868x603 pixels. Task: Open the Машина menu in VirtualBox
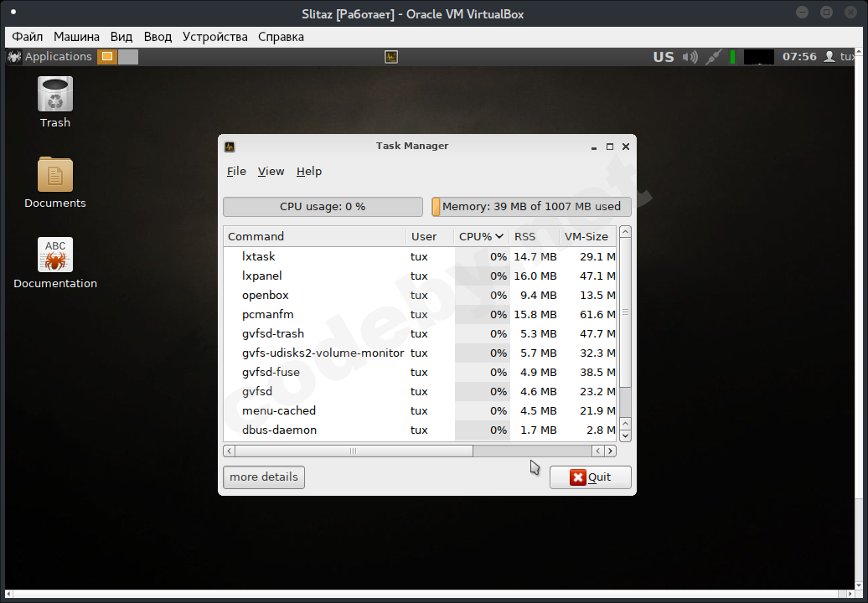[x=76, y=37]
